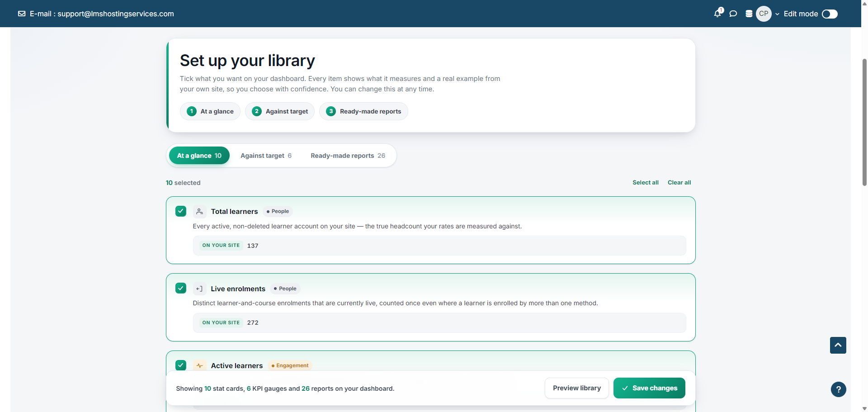
Task: Click the 10 selected counter text
Action: tap(183, 183)
